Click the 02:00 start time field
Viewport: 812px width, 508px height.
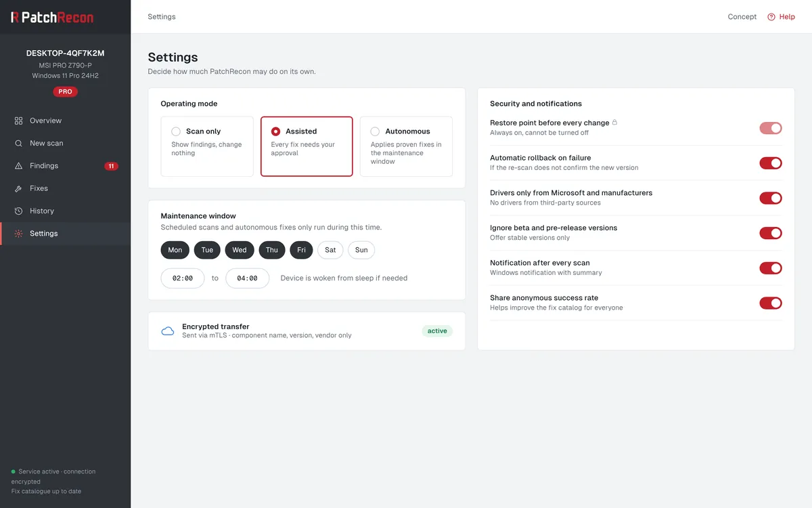pyautogui.click(x=183, y=278)
